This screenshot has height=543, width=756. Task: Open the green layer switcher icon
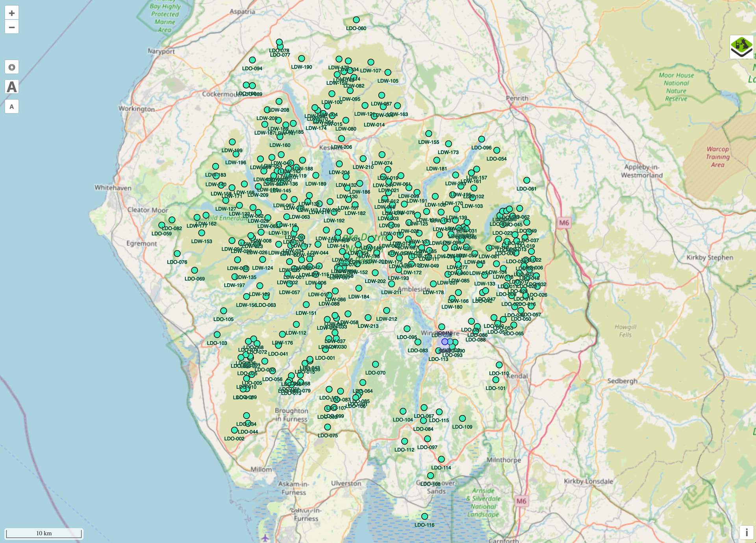(x=741, y=47)
